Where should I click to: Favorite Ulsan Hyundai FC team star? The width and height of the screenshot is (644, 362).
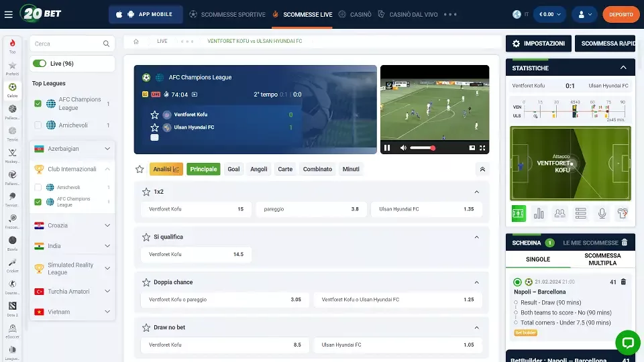click(154, 127)
